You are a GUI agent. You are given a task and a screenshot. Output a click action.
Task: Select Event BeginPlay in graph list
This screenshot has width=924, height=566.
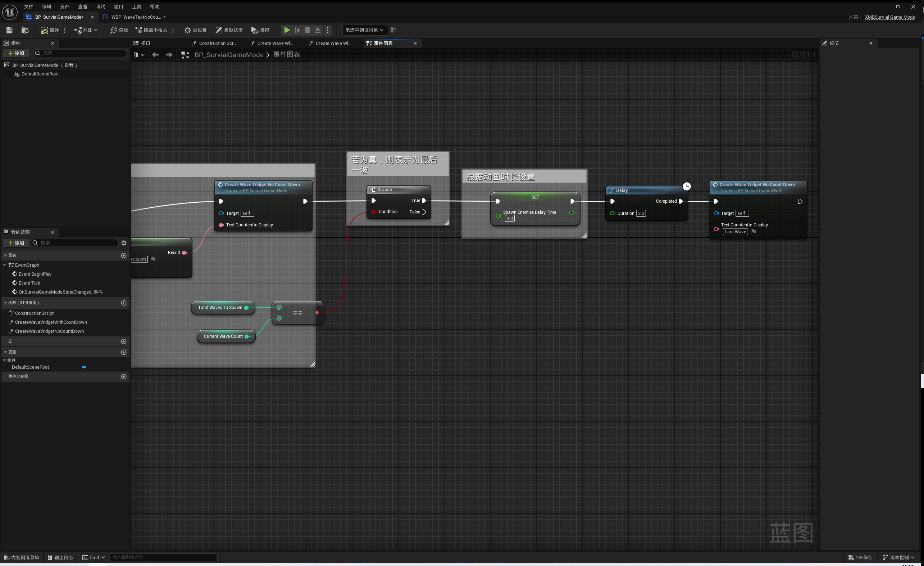point(35,274)
